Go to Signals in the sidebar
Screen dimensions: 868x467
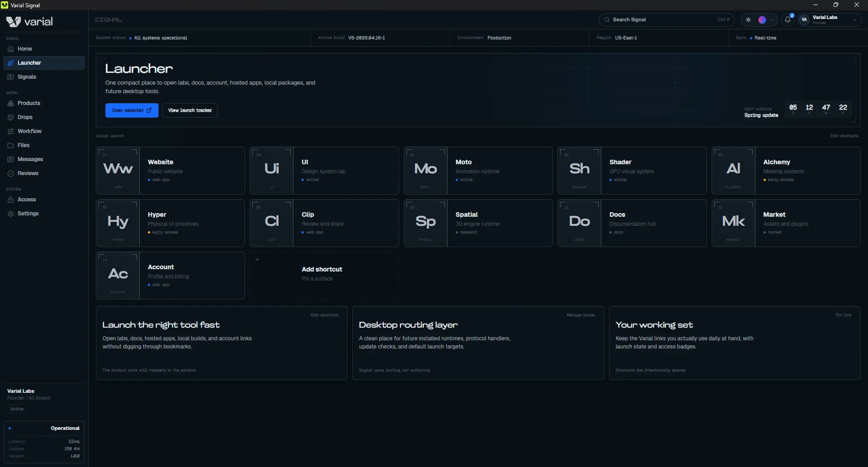[44, 77]
